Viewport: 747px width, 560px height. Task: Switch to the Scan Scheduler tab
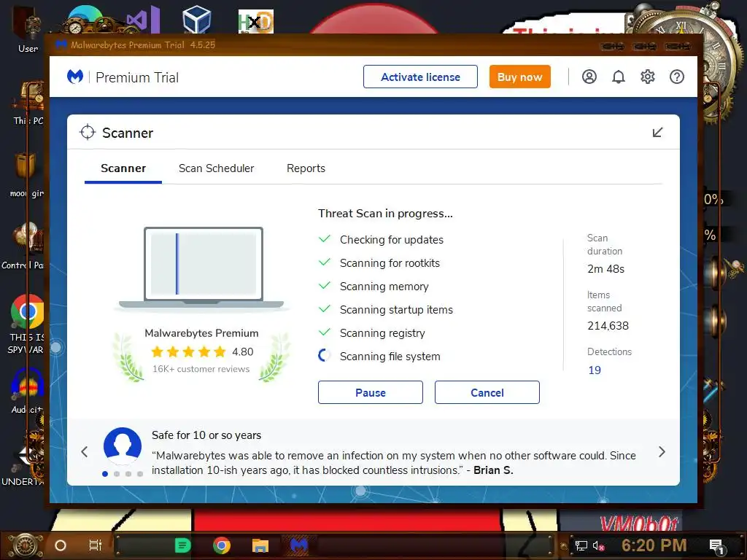click(x=216, y=168)
